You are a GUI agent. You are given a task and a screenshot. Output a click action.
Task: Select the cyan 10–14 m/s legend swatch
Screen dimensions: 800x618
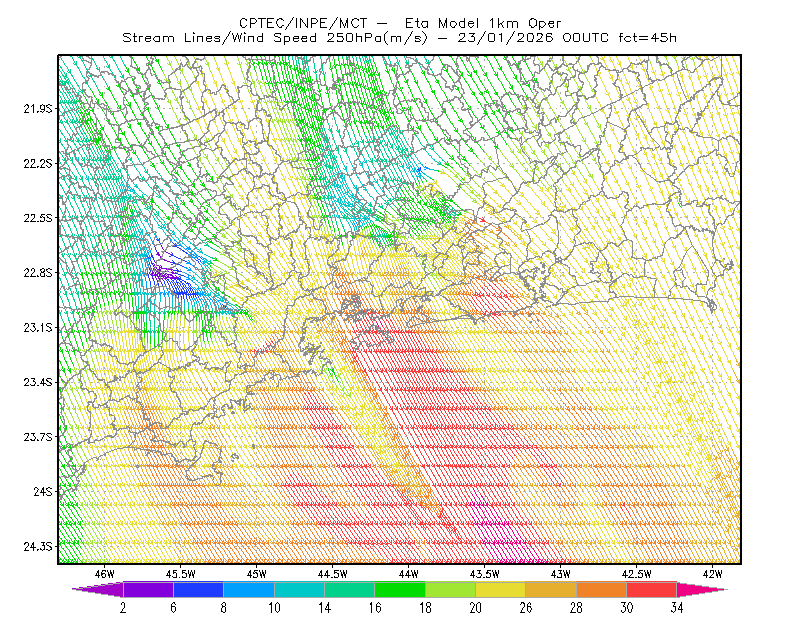[299, 589]
